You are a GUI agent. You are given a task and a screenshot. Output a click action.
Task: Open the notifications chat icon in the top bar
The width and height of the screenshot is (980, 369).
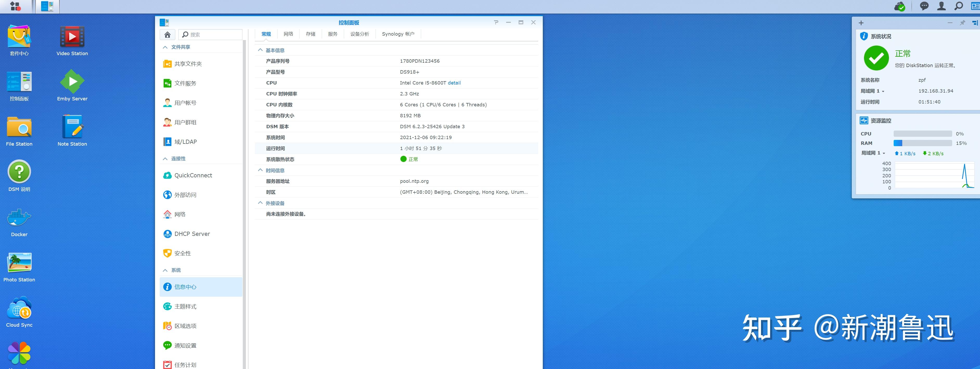[924, 6]
